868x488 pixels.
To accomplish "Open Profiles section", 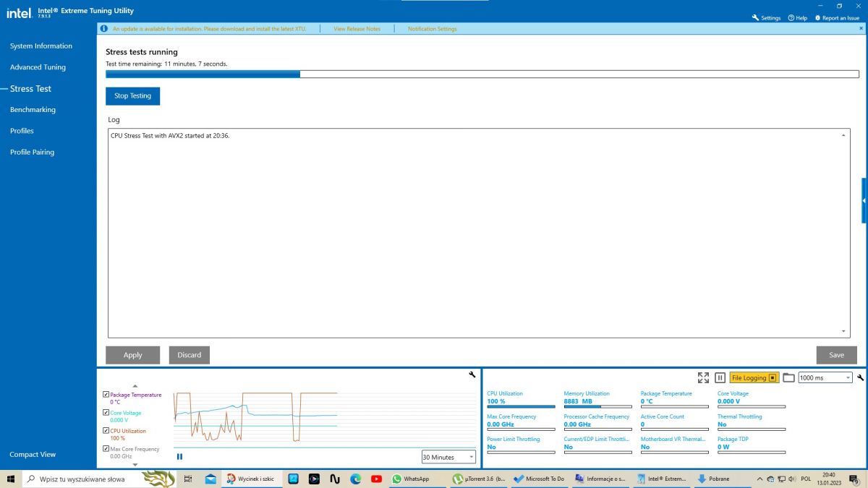I will point(22,131).
